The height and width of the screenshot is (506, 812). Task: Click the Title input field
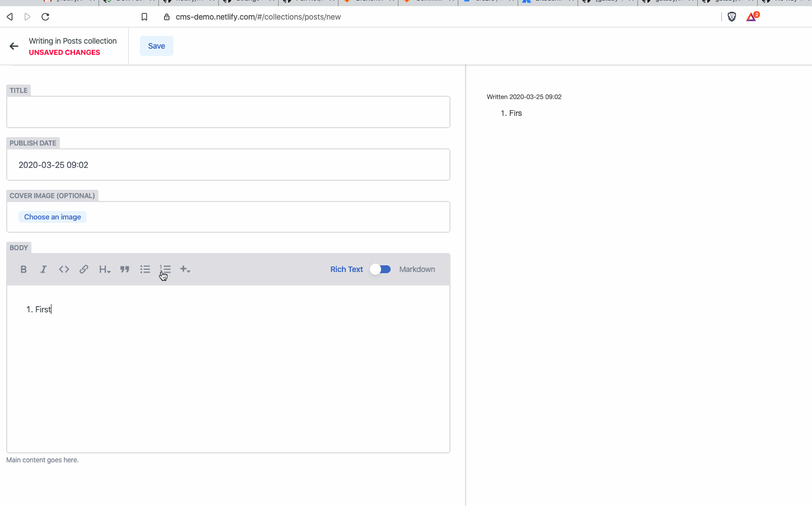(x=228, y=112)
